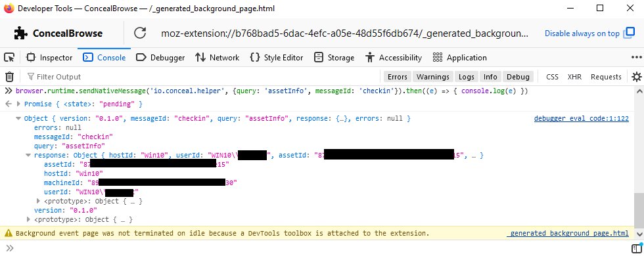Viewport: 644px width, 256px height.
Task: Click the ConcealBrowse puzzle extension icon
Action: (20, 33)
